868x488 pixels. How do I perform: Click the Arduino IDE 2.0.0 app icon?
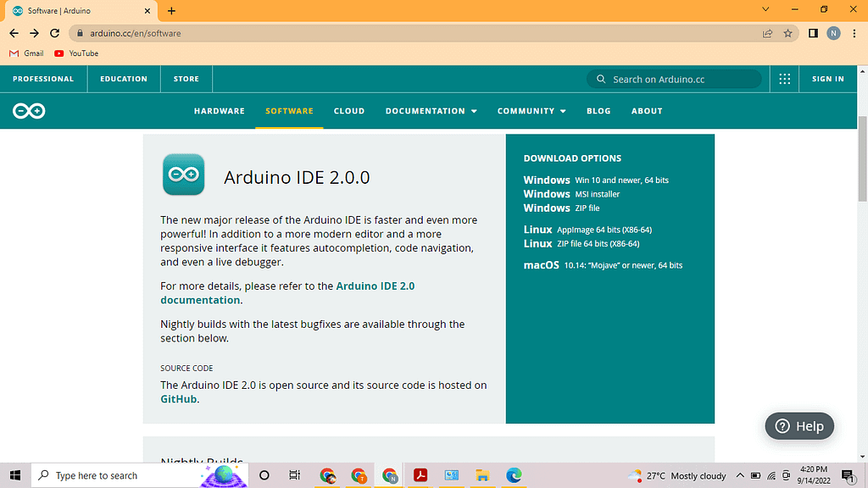point(183,175)
